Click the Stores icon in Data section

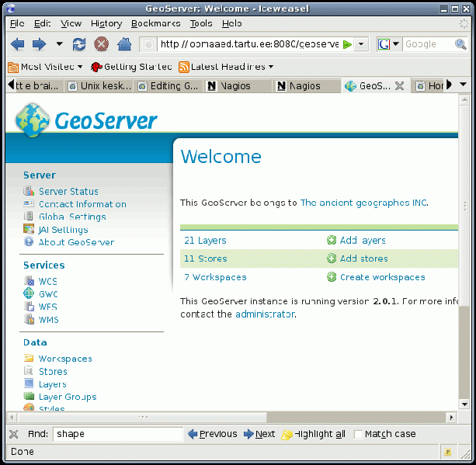[x=29, y=371]
